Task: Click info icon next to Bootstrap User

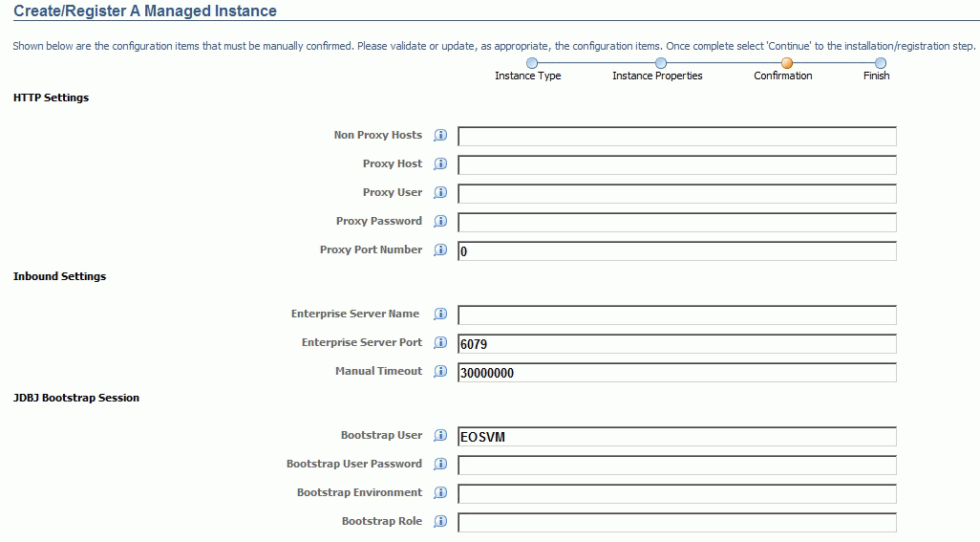Action: pyautogui.click(x=440, y=436)
